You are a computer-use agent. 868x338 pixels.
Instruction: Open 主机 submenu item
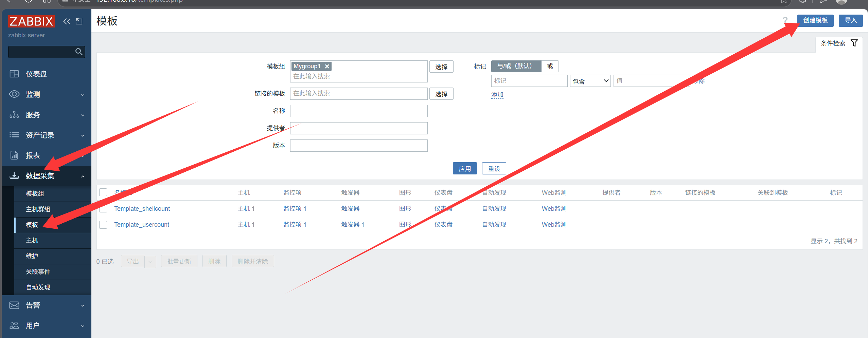[x=53, y=240]
